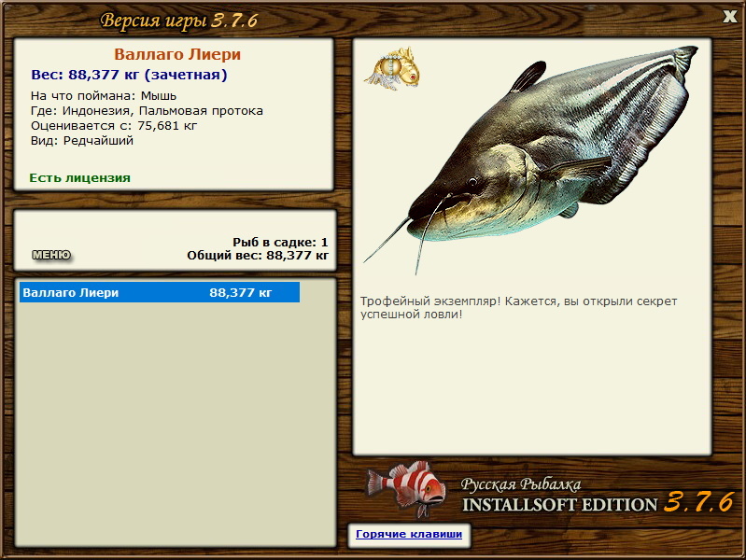
Task: Close the window with the X button
Action: (x=729, y=17)
